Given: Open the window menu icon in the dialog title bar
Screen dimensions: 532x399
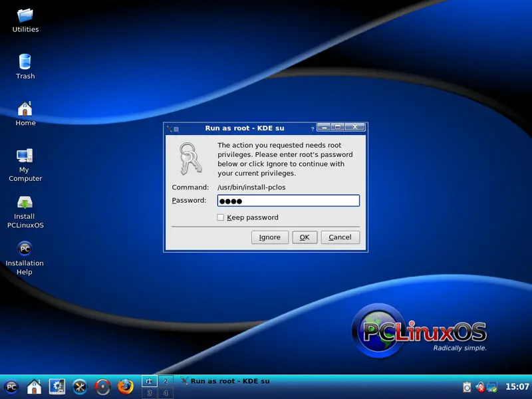Looking at the screenshot, I should pyautogui.click(x=170, y=128).
